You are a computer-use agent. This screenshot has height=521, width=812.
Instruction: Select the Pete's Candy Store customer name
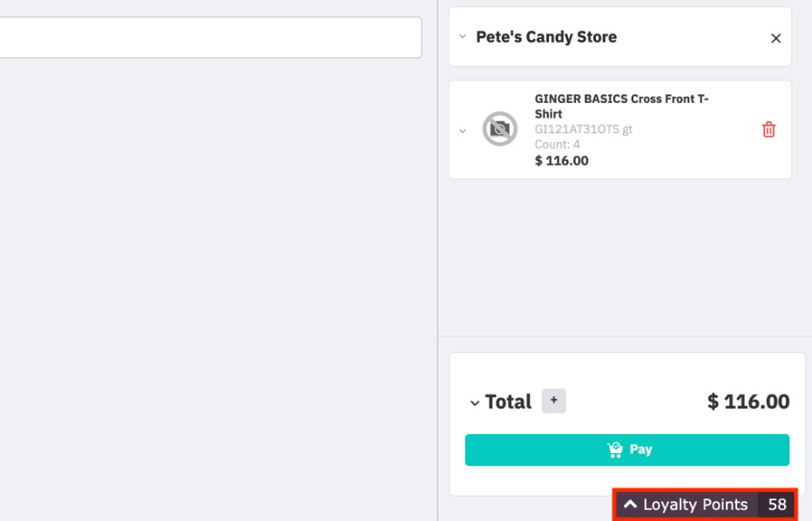pyautogui.click(x=546, y=37)
